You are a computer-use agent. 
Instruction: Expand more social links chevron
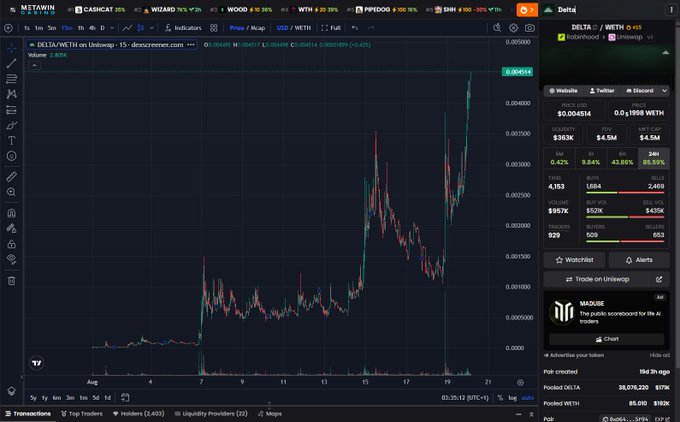664,91
